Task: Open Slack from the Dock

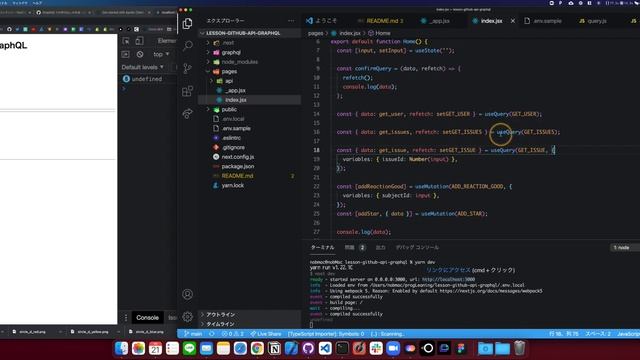Action: pyautogui.click(x=376, y=348)
